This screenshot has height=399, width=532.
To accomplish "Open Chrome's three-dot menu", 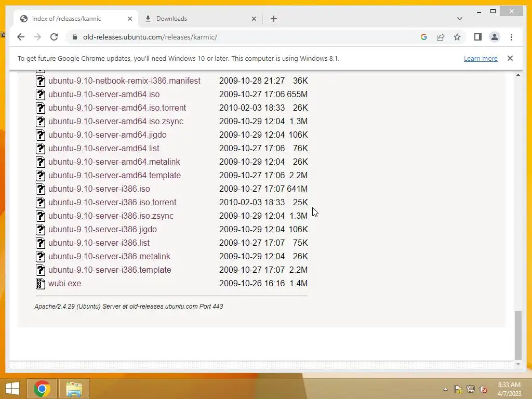I will coord(511,37).
